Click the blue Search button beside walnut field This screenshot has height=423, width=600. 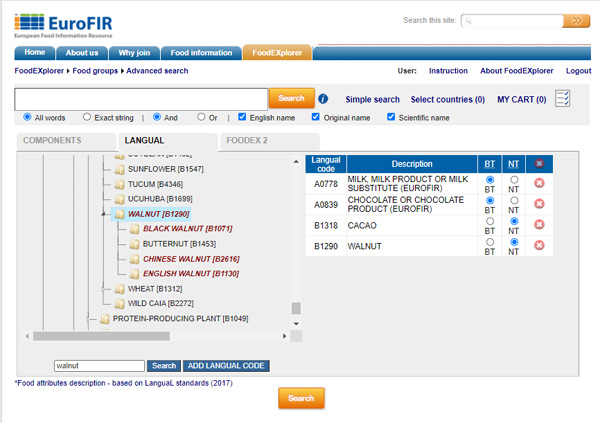[x=164, y=366]
